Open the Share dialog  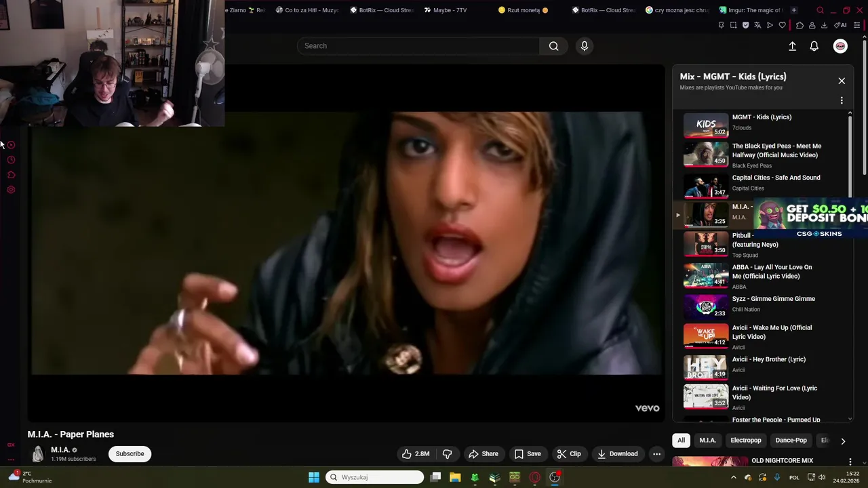point(484,454)
